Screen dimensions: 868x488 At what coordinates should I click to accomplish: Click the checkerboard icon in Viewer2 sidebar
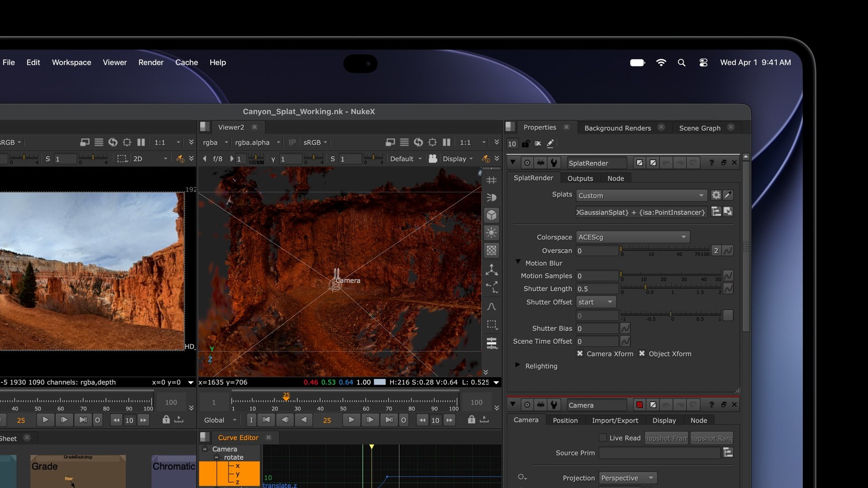[491, 250]
